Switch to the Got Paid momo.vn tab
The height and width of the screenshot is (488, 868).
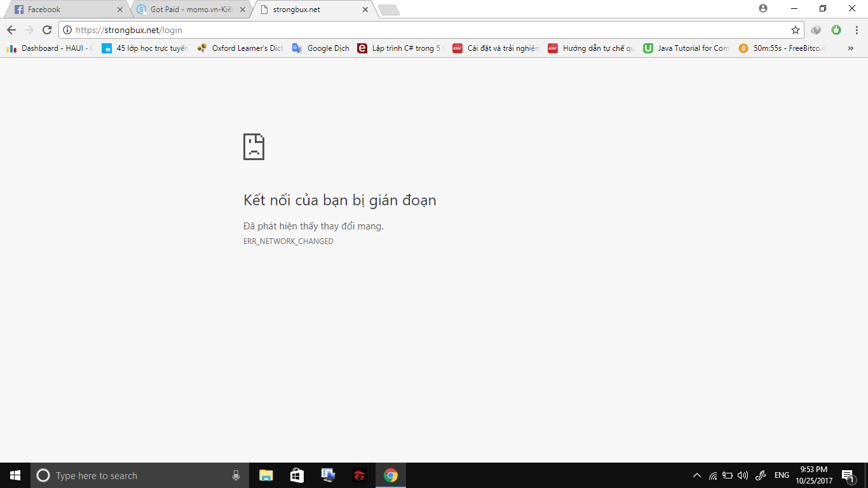point(191,10)
